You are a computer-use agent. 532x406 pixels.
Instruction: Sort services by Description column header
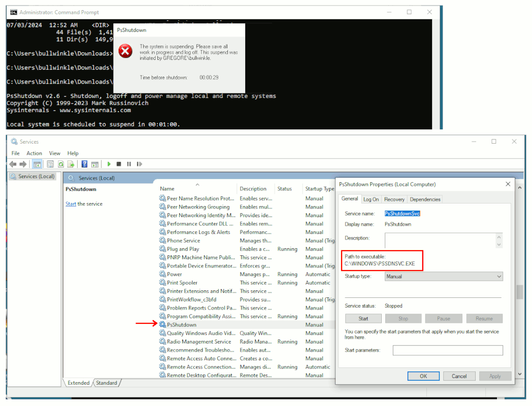256,189
